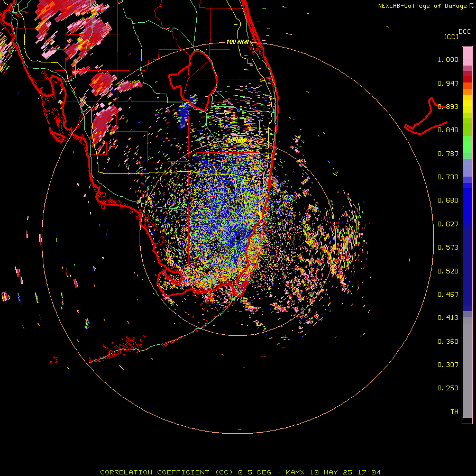Click the DCC label above the color scale

pyautogui.click(x=465, y=32)
